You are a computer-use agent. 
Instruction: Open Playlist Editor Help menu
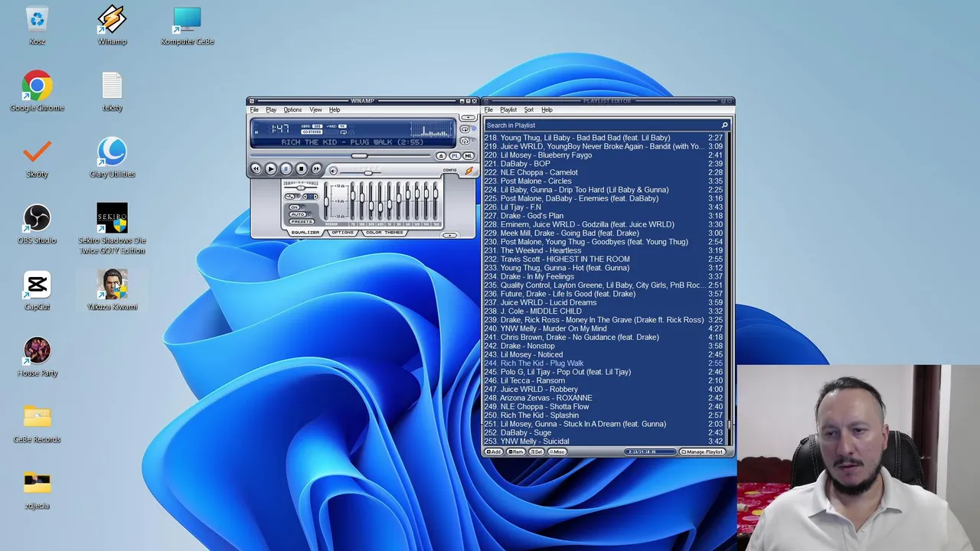pos(547,109)
